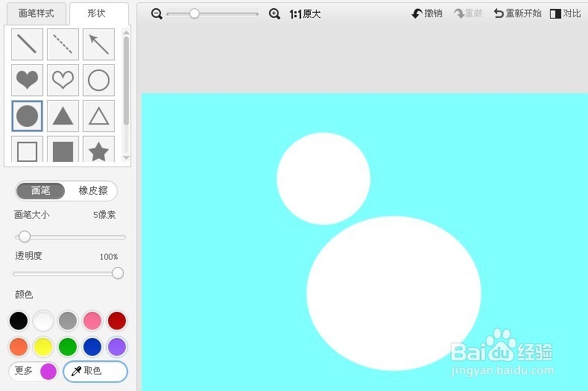588x391 pixels.
Task: Pick the yellow color swatch
Action: pyautogui.click(x=43, y=347)
